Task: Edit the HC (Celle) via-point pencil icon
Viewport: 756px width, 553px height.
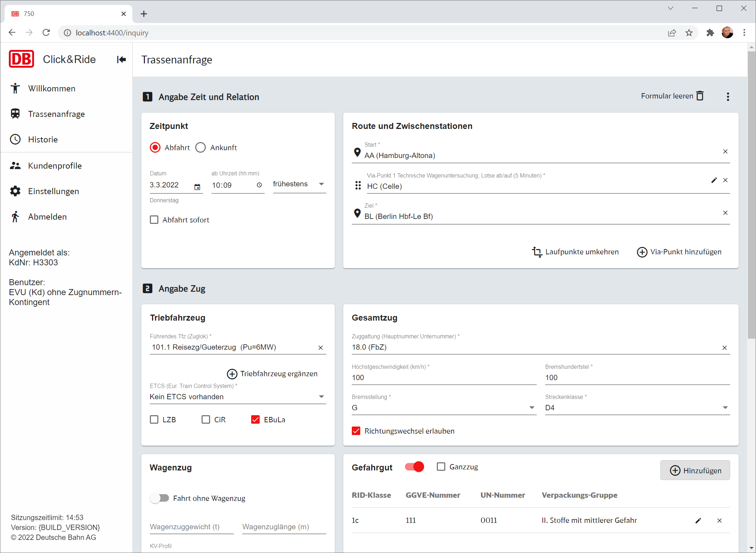Action: pos(714,180)
